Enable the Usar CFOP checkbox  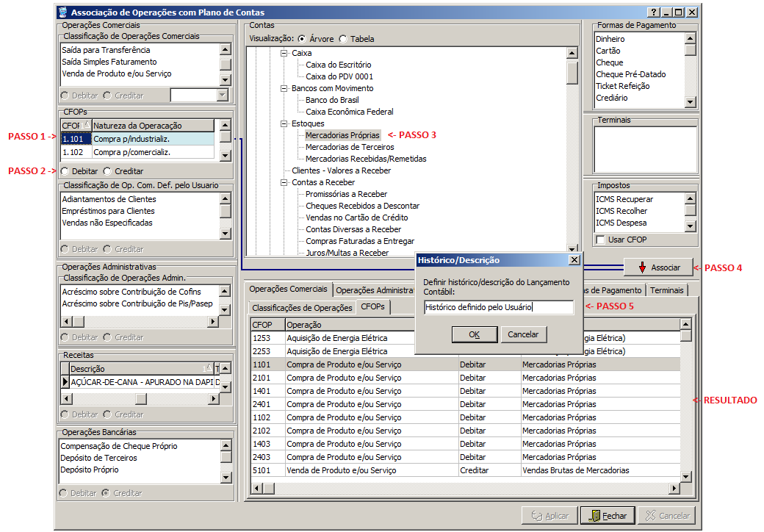coord(601,240)
